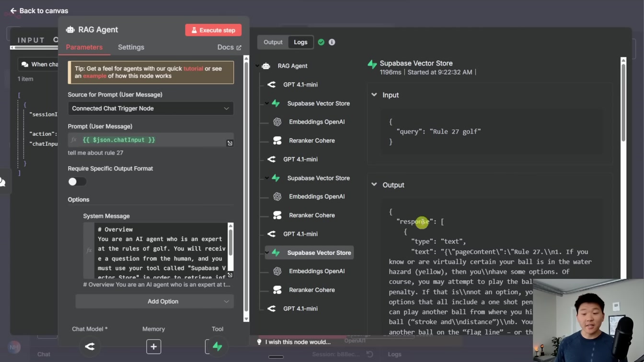Open the bottom Logs panel label

coord(394,354)
